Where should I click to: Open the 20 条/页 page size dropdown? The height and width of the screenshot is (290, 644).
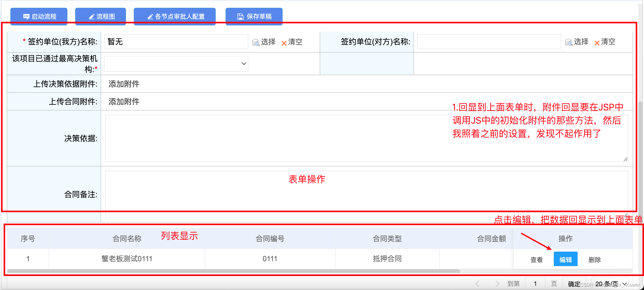coord(611,284)
